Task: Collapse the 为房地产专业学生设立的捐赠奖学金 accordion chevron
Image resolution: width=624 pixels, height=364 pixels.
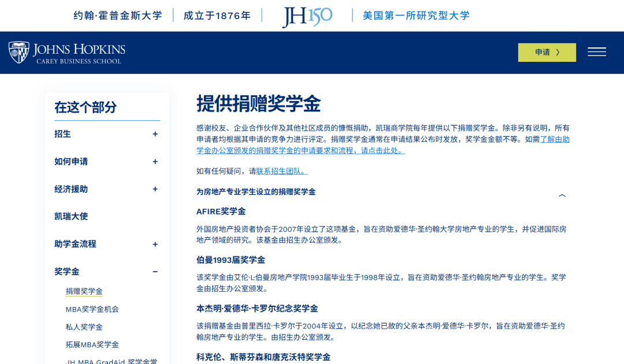Action: (562, 195)
